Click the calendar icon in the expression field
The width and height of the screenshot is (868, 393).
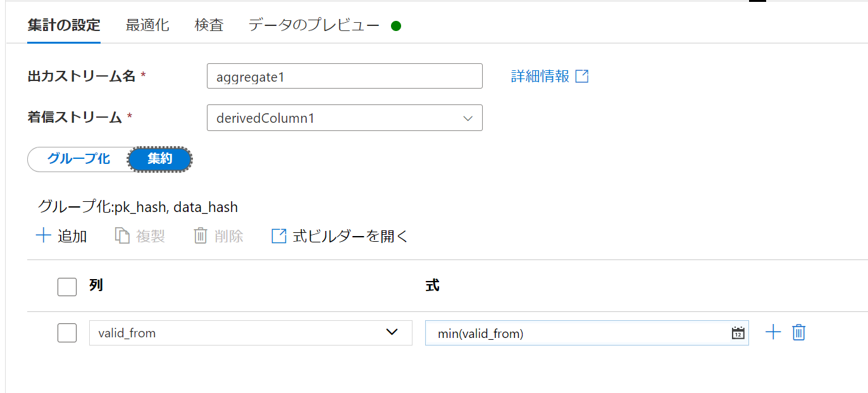(x=738, y=333)
